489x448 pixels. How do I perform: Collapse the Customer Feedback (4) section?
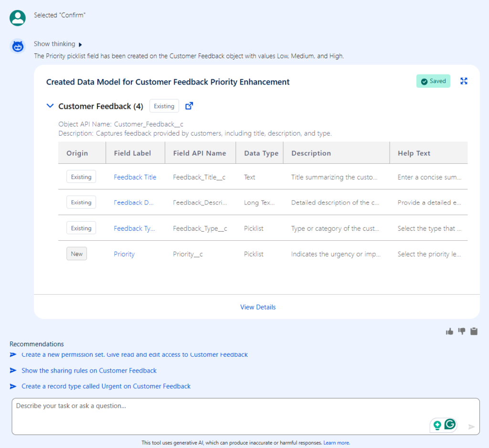(50, 106)
